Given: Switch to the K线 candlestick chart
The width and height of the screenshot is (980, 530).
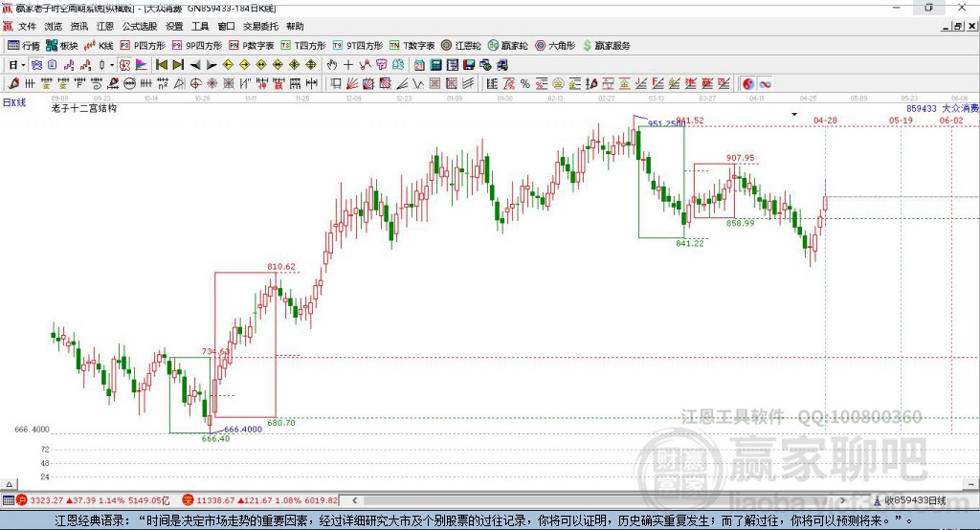Looking at the screenshot, I should pos(99,46).
